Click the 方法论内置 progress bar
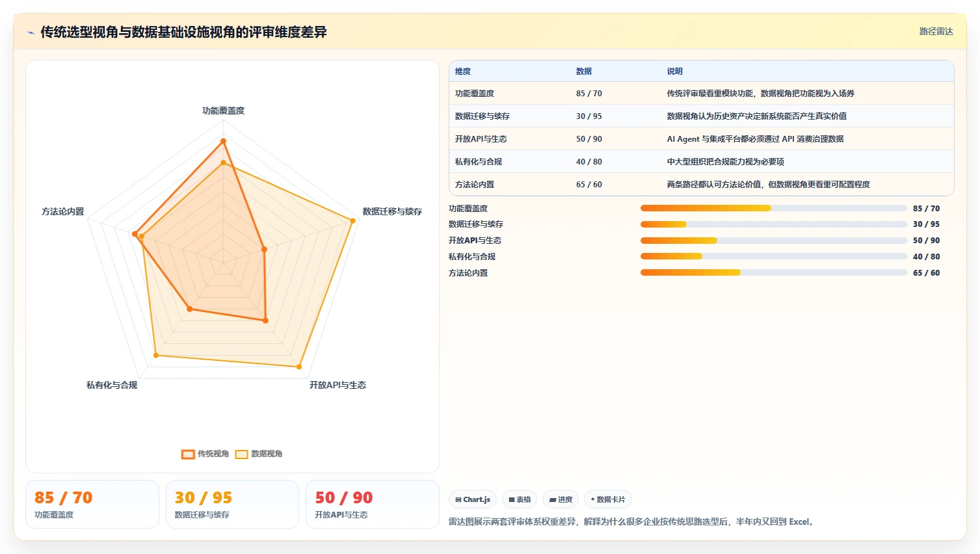The height and width of the screenshot is (554, 980). [774, 272]
